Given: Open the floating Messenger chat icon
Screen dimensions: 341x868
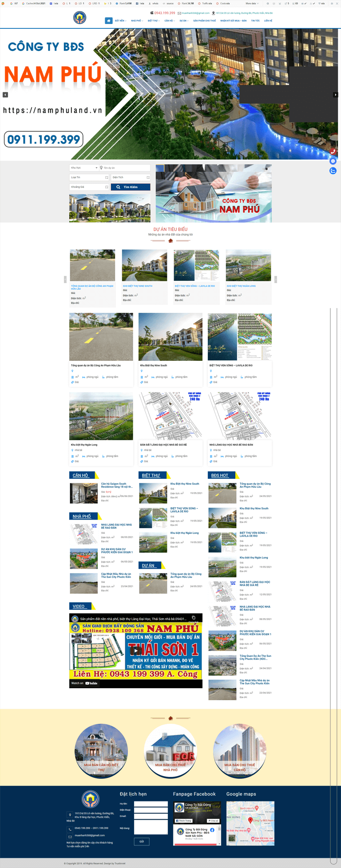Looking at the screenshot, I should (x=333, y=161).
